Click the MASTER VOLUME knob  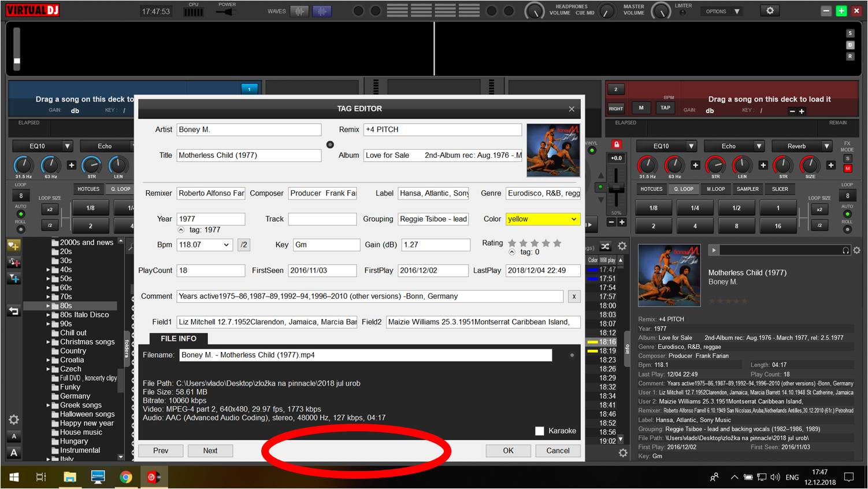tap(661, 11)
